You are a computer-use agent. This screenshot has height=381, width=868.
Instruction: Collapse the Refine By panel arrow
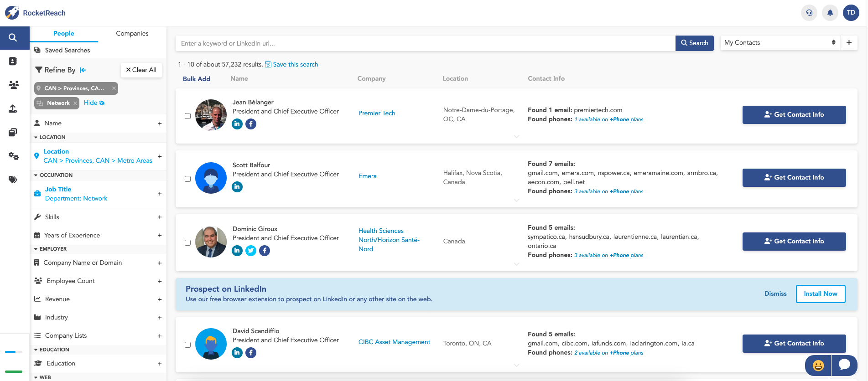83,70
